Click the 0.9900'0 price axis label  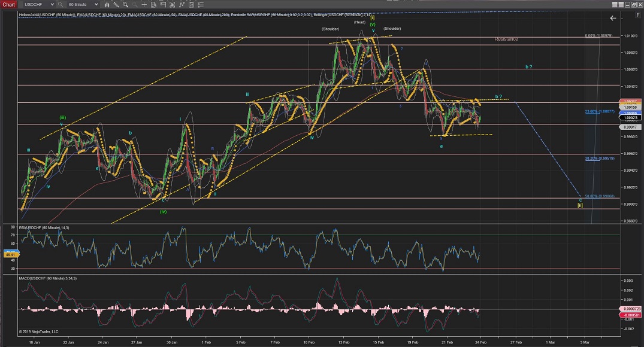click(630, 204)
